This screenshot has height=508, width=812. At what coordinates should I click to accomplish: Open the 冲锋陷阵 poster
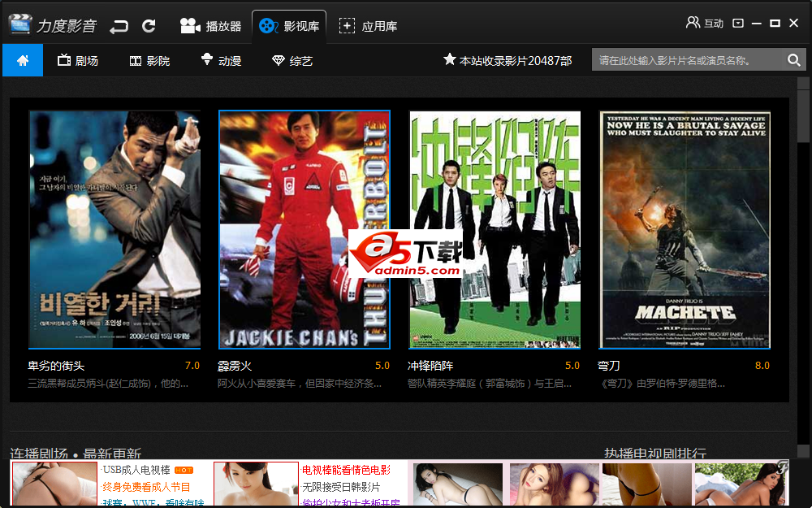pyautogui.click(x=495, y=229)
